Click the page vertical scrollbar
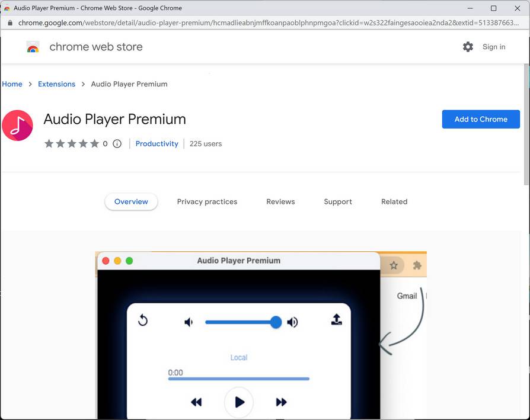This screenshot has height=420, width=530. [526, 124]
